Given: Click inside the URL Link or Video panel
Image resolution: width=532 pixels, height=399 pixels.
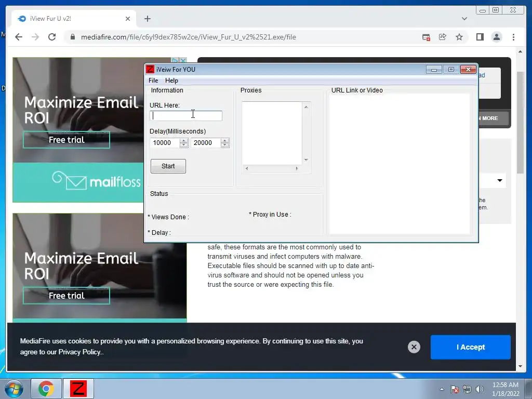Looking at the screenshot, I should pyautogui.click(x=400, y=164).
